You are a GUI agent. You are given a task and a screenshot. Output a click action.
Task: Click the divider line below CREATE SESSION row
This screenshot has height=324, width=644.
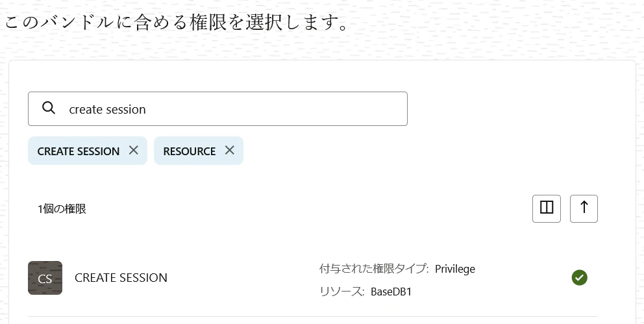coord(313,317)
